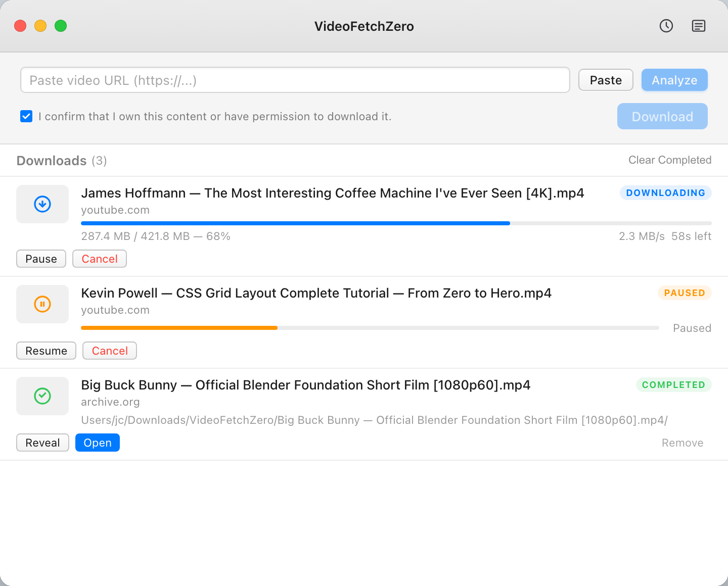Image resolution: width=728 pixels, height=586 pixels.
Task: Click the Downloads (3) heading
Action: pos(62,161)
